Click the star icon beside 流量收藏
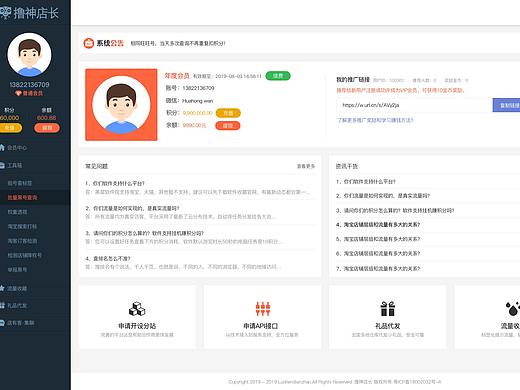Viewport: 520px width, 390px height. 2,288
